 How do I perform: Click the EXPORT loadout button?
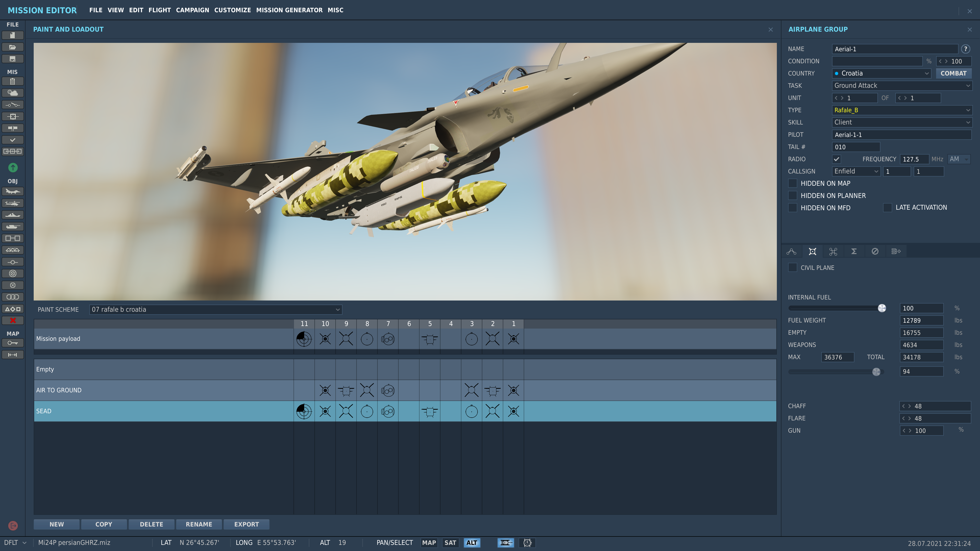coord(247,524)
